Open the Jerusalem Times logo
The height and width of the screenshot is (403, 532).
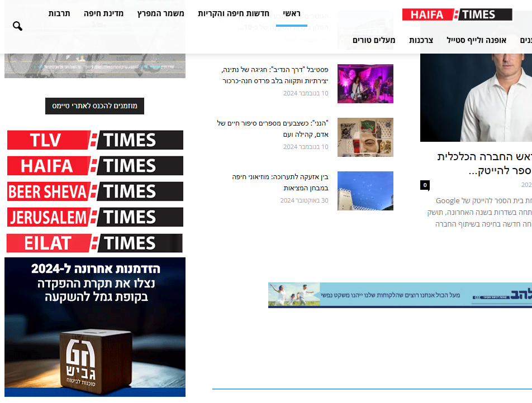[95, 217]
